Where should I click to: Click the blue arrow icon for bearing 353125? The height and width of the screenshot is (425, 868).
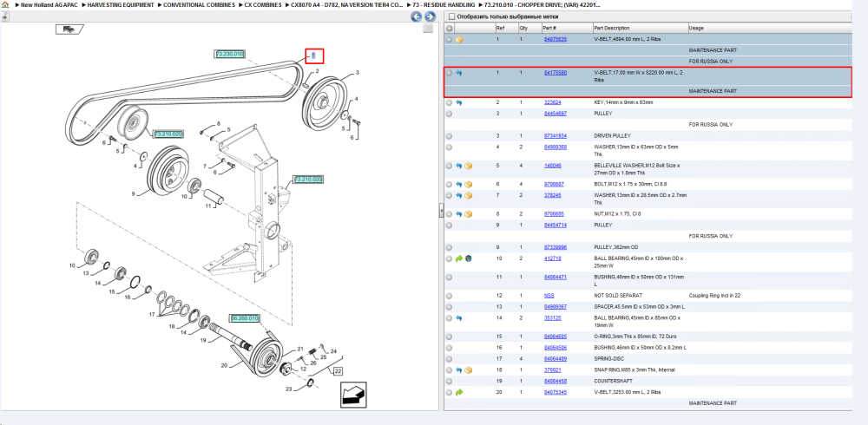[459, 318]
